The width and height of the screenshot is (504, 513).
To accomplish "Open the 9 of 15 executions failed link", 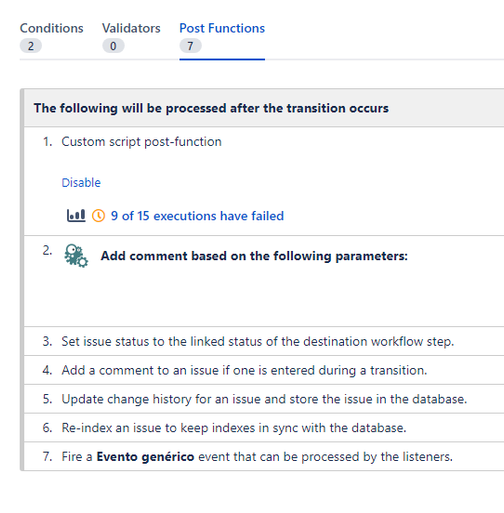I will (197, 216).
